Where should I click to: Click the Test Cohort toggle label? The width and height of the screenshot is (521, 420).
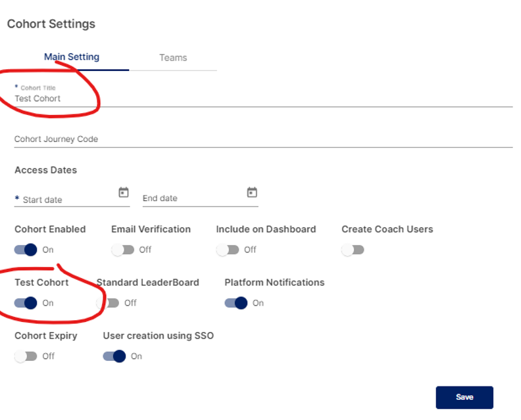pyautogui.click(x=41, y=282)
